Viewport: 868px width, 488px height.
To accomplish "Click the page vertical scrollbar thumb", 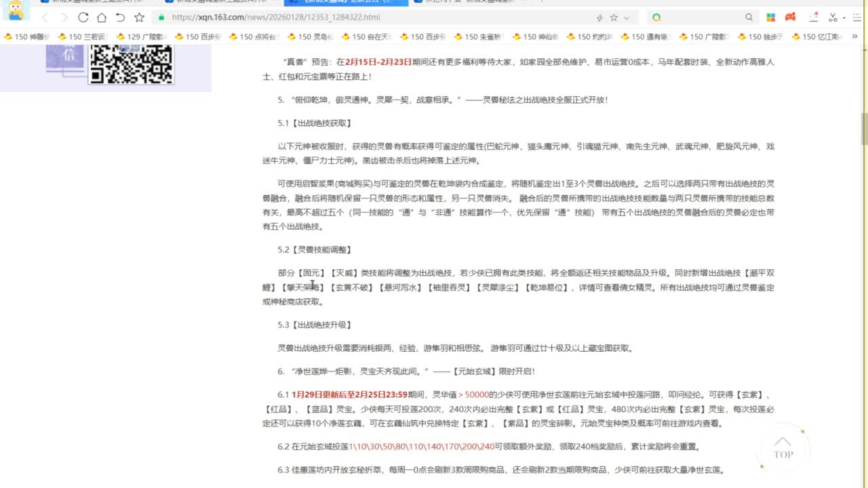I will pyautogui.click(x=864, y=129).
